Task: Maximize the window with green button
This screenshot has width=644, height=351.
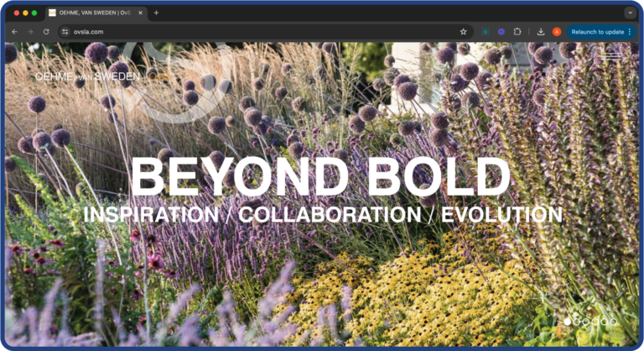Action: pyautogui.click(x=34, y=13)
